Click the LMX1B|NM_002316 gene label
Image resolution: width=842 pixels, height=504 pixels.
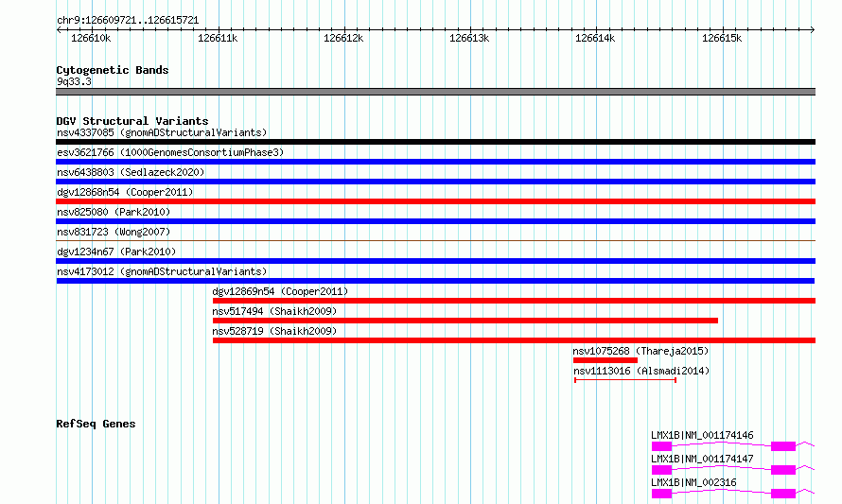pyautogui.click(x=693, y=482)
